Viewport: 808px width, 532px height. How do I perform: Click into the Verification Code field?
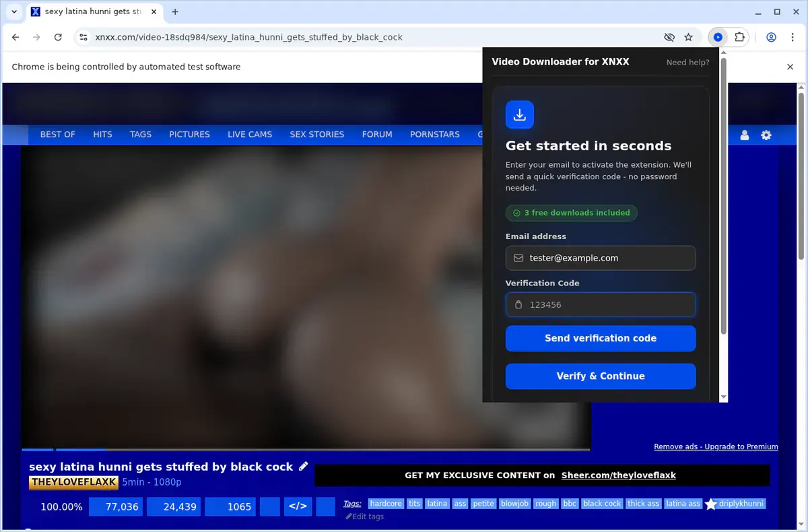[x=601, y=304]
